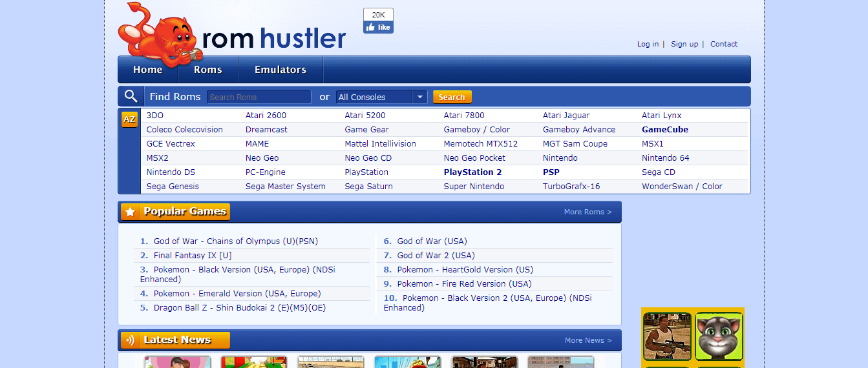
Task: Browse PlayStation 2 roms
Action: 473,172
